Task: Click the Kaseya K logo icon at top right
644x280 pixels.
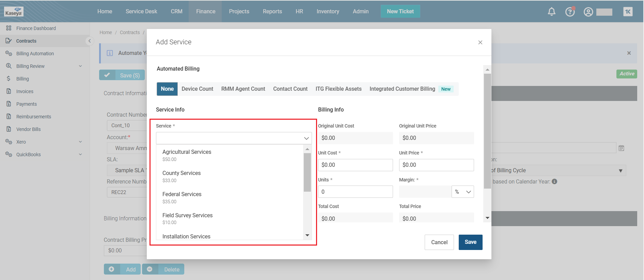Action: [x=628, y=12]
